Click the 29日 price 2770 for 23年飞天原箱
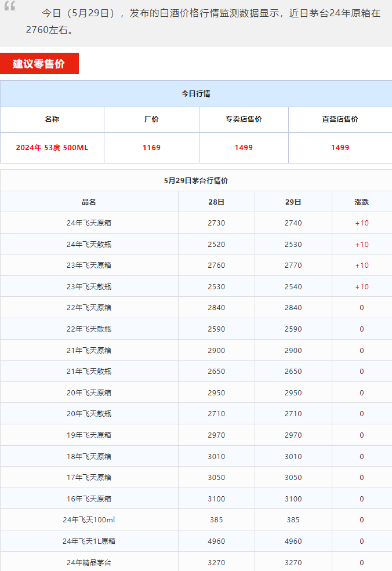This screenshot has height=571, width=392. click(293, 266)
